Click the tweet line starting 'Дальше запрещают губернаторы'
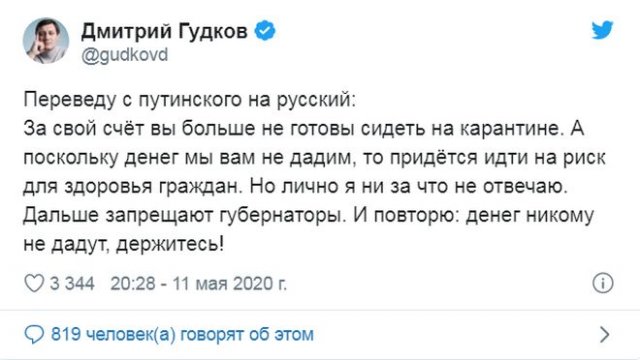This screenshot has height=360, width=640. [309, 216]
